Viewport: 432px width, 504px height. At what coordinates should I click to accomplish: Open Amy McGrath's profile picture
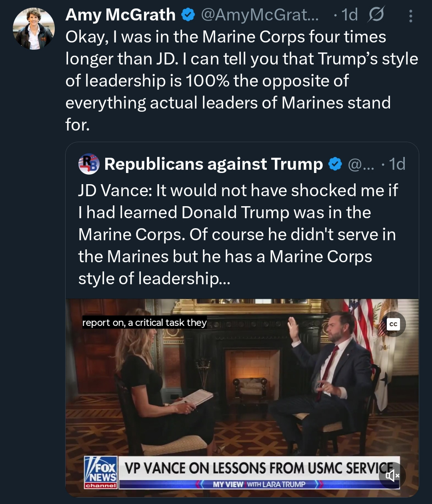pyautogui.click(x=34, y=29)
